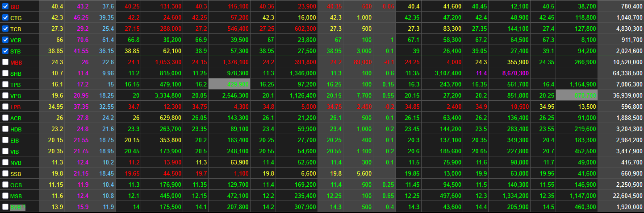Uncheck the STB row checkbox
This screenshot has height=213, width=644.
(5, 51)
